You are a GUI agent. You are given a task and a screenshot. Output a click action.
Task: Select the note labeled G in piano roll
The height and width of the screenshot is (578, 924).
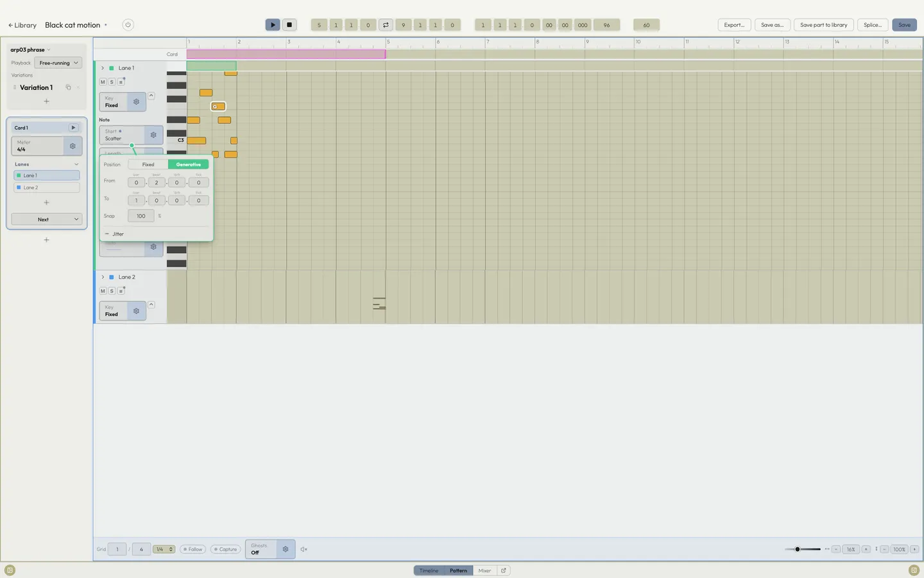tap(218, 107)
